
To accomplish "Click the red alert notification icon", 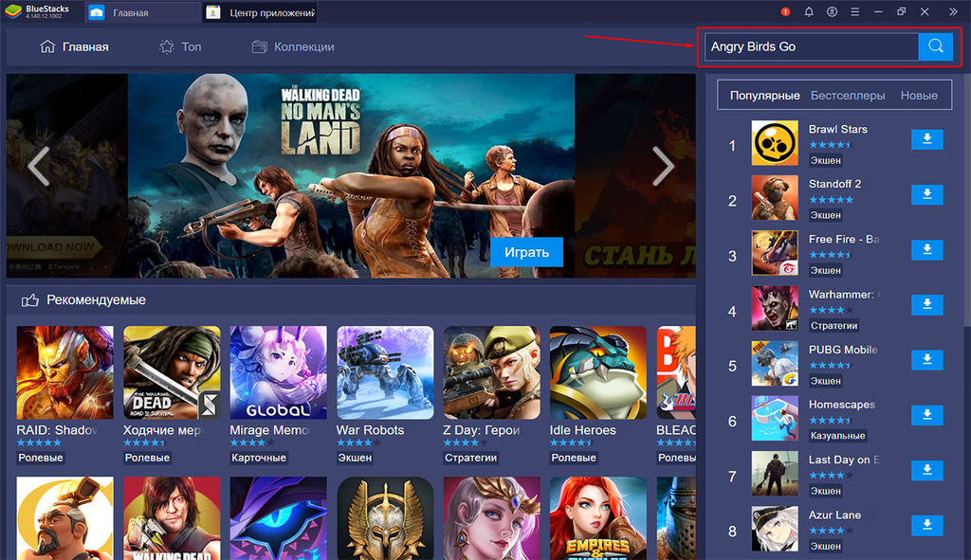I will [x=785, y=11].
